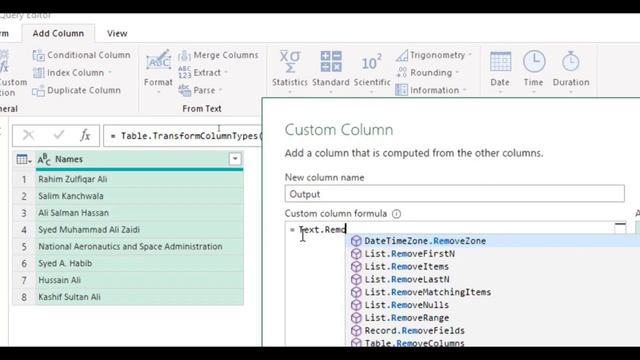The image size is (640, 360).
Task: Open the Statistics icon menu
Action: [x=290, y=62]
